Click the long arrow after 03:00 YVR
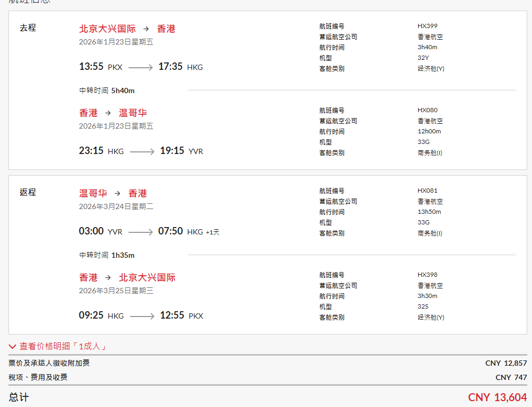Viewport: 532px width, 407px height. click(140, 232)
